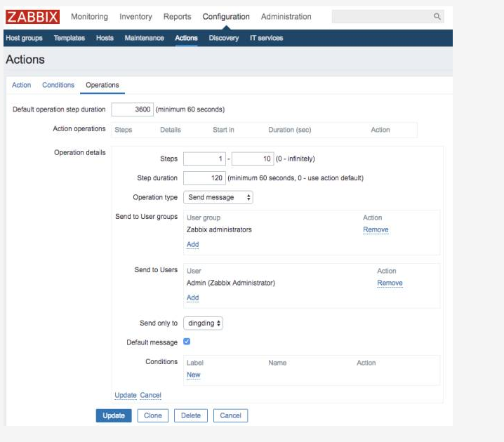The width and height of the screenshot is (504, 442).
Task: Open the Inventory menu
Action: coord(135,17)
